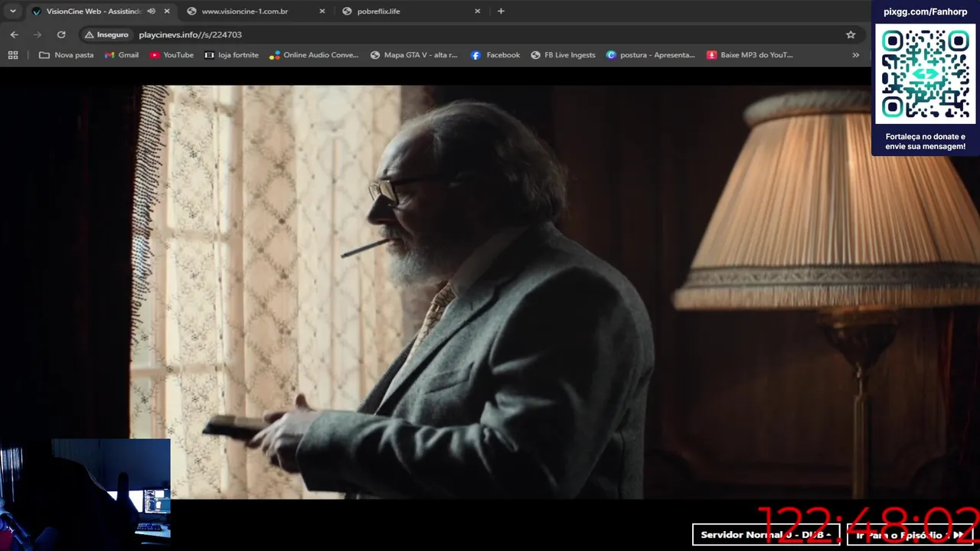Open a new tab with the plus button
This screenshot has height=551, width=980.
[501, 11]
